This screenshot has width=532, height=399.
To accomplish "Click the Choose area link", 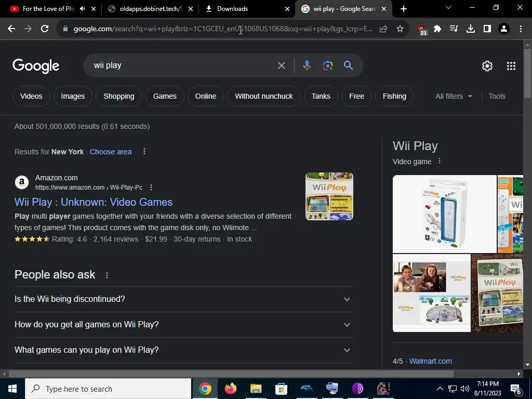I will point(111,152).
